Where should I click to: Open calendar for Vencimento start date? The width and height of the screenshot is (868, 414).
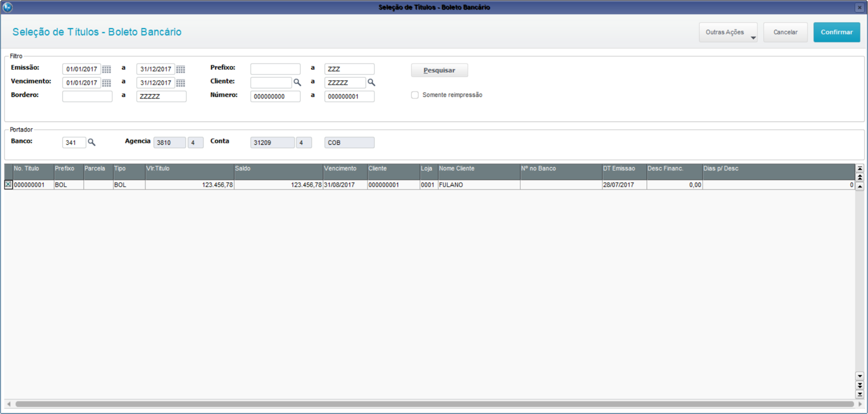point(107,83)
